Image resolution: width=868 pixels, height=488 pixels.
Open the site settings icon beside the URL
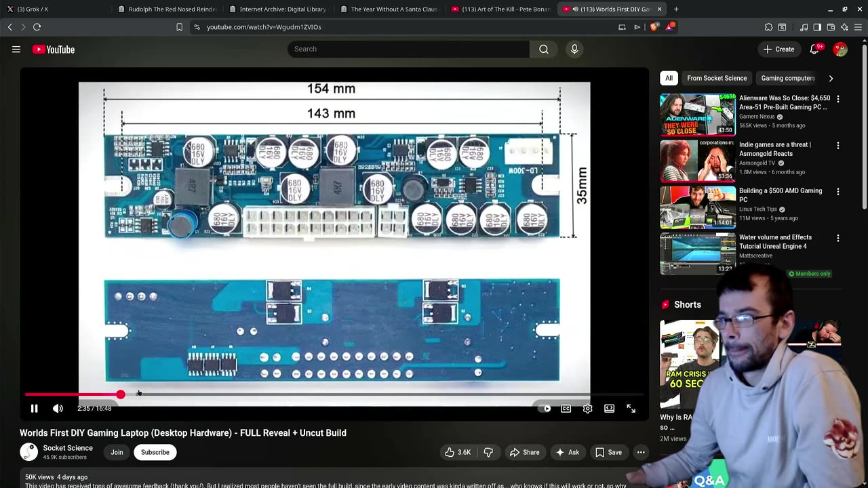click(197, 27)
